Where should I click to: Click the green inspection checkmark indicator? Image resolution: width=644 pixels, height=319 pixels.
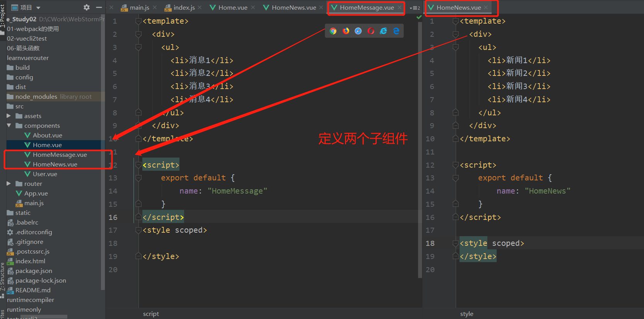click(419, 17)
